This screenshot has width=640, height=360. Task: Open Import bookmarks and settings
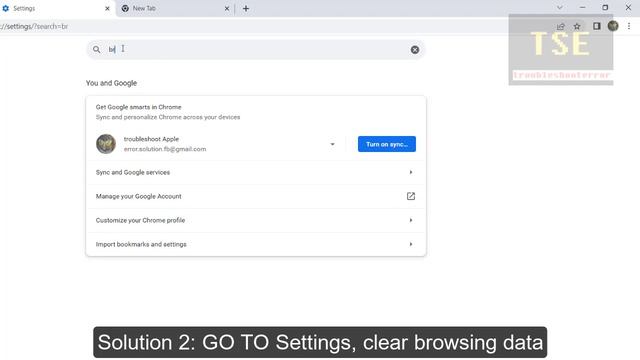click(x=256, y=244)
